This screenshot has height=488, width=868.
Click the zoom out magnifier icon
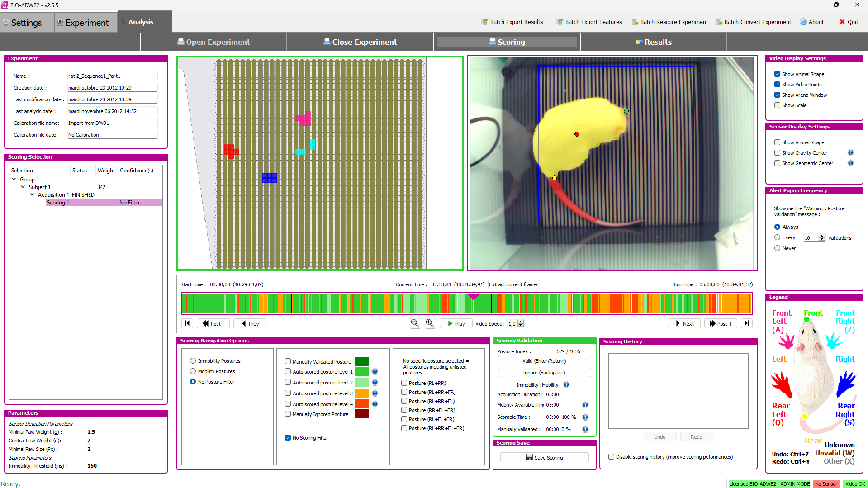coord(415,323)
